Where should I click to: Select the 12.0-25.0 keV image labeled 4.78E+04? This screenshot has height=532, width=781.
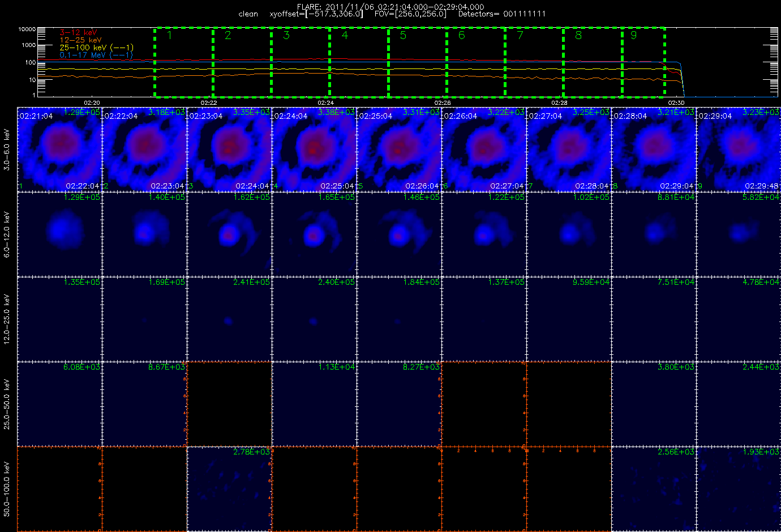(x=739, y=319)
